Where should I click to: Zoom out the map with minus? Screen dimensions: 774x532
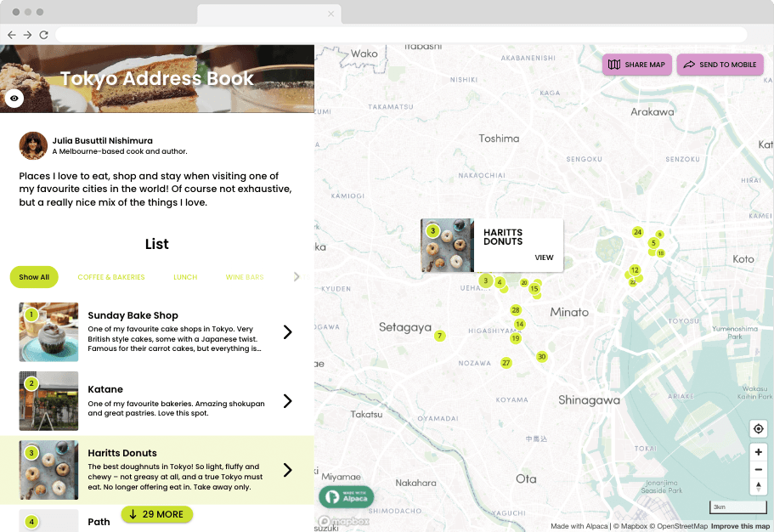758,469
